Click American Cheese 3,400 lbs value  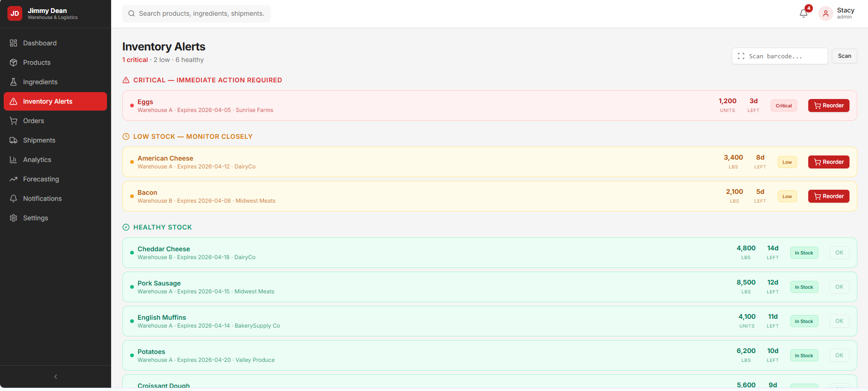[x=733, y=157]
